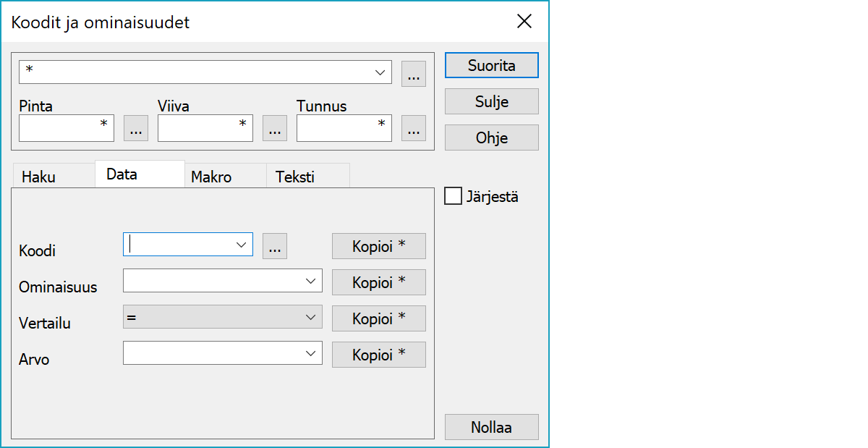Click Kopioi * in the Ominaisuus row
The image size is (868, 448).
(378, 282)
